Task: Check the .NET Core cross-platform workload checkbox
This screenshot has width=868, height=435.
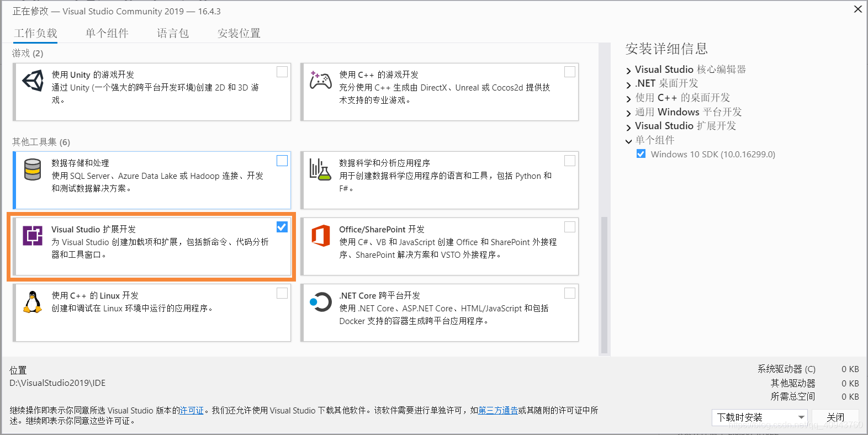Action: [x=570, y=293]
